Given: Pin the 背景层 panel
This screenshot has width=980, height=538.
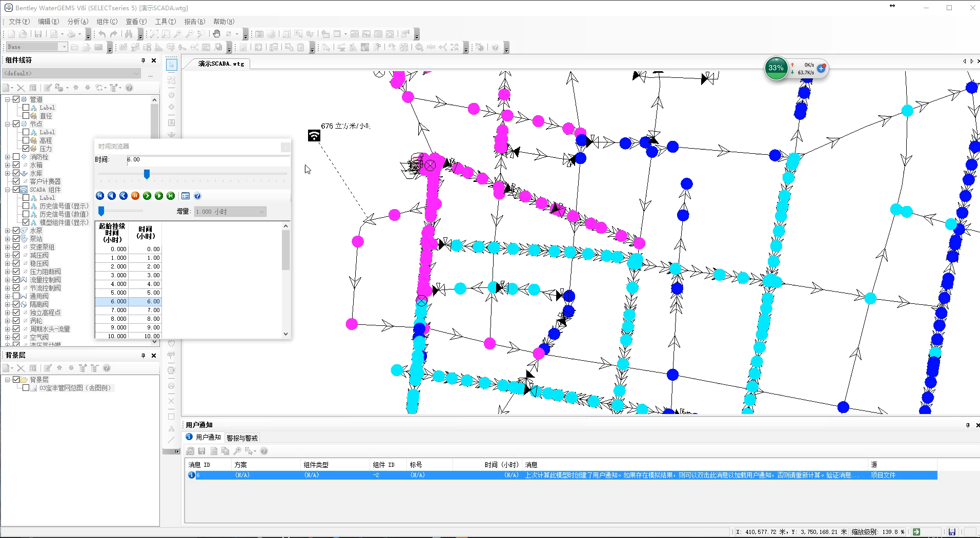Looking at the screenshot, I should pos(143,356).
